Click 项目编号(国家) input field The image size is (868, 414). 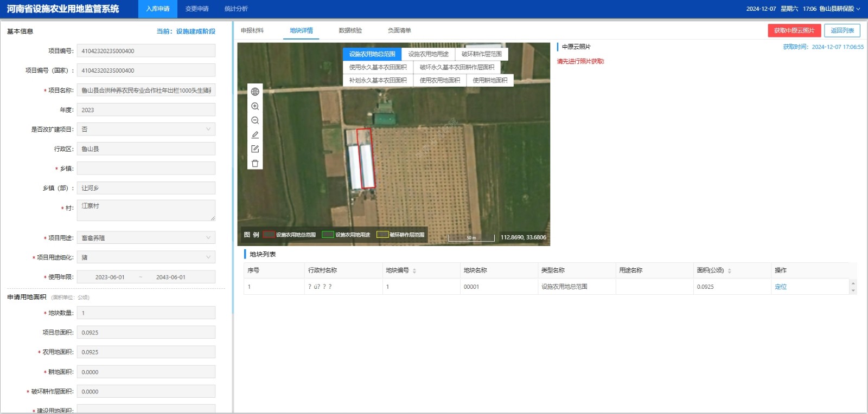click(146, 70)
